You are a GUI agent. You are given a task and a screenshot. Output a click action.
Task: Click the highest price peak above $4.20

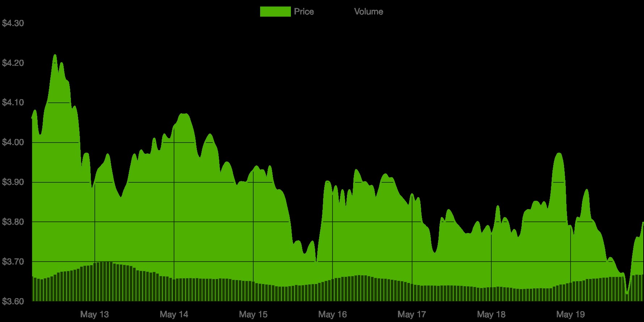[x=55, y=55]
